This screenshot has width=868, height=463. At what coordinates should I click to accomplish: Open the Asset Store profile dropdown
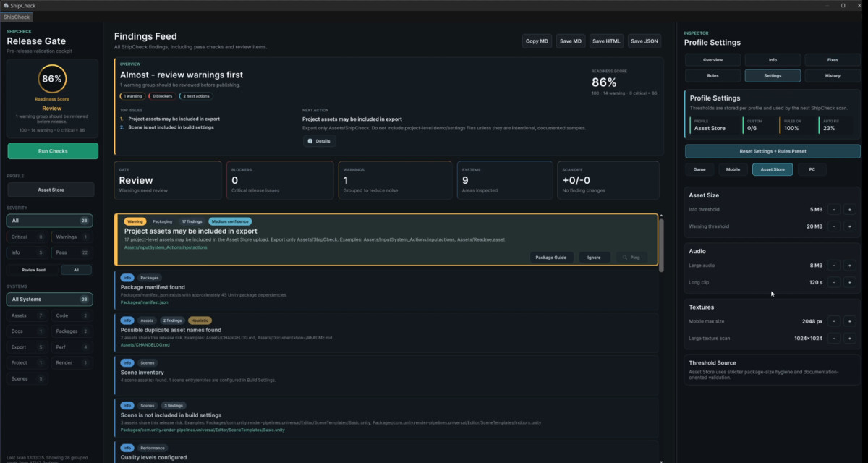click(51, 190)
